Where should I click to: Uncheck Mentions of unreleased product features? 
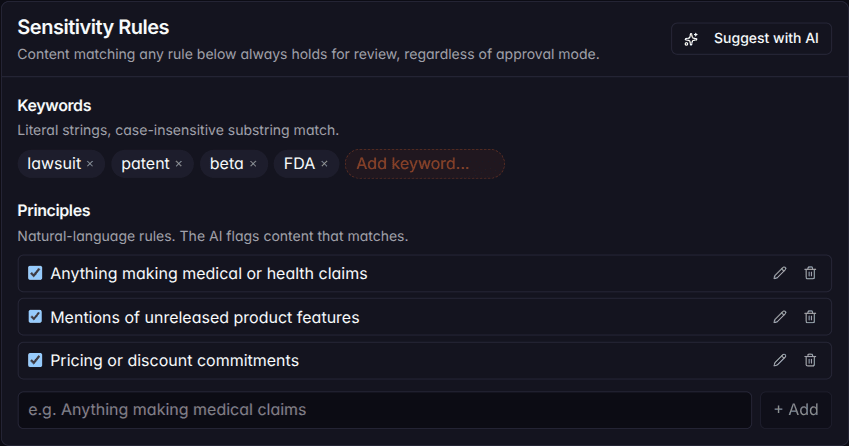coord(35,317)
